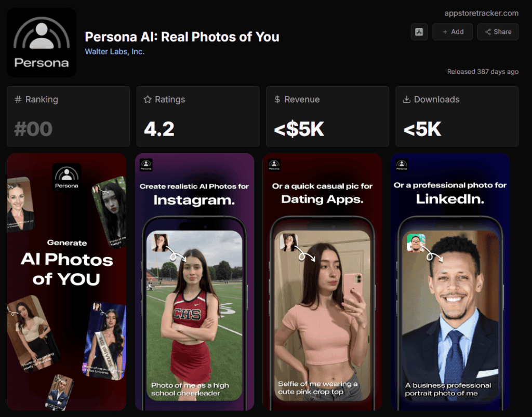The height and width of the screenshot is (417, 532).
Task: Select the Revenue card showing <$5K
Action: (327, 116)
